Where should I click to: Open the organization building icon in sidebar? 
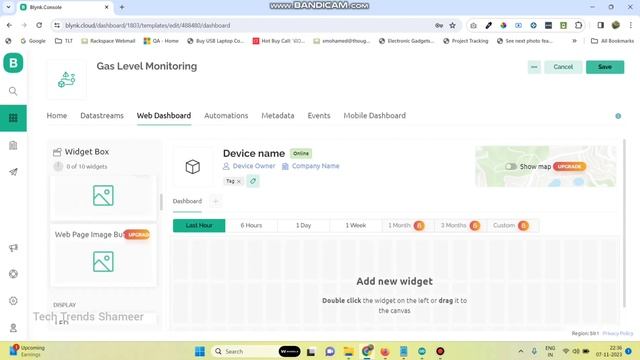pos(13,145)
